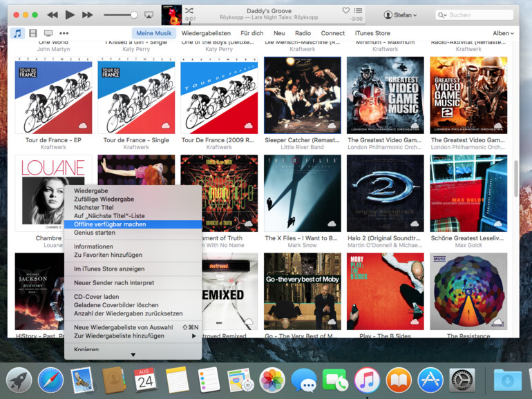Select Im iTunes Store anzeigen
The height and width of the screenshot is (399, 532).
click(x=133, y=269)
